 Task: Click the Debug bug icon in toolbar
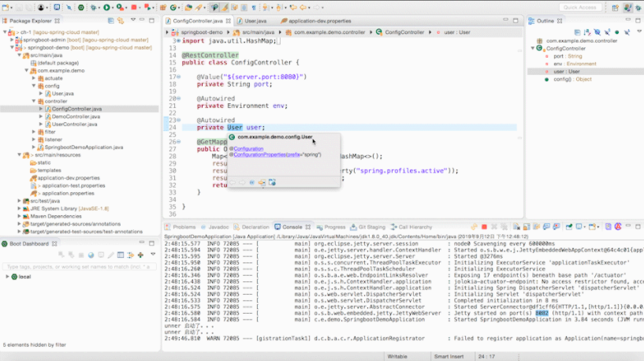(x=94, y=7)
